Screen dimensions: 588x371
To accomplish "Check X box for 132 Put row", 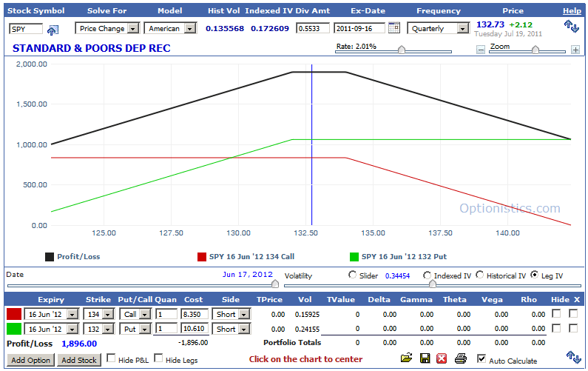I will [x=573, y=328].
